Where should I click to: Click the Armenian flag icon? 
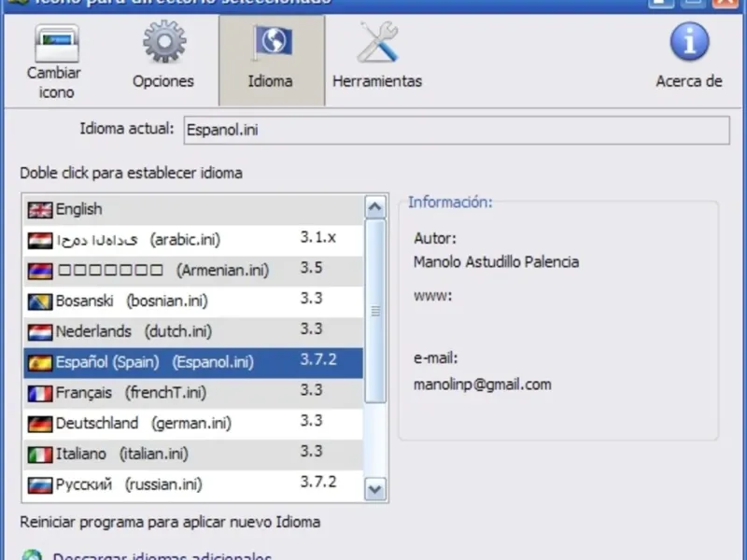pyautogui.click(x=40, y=271)
